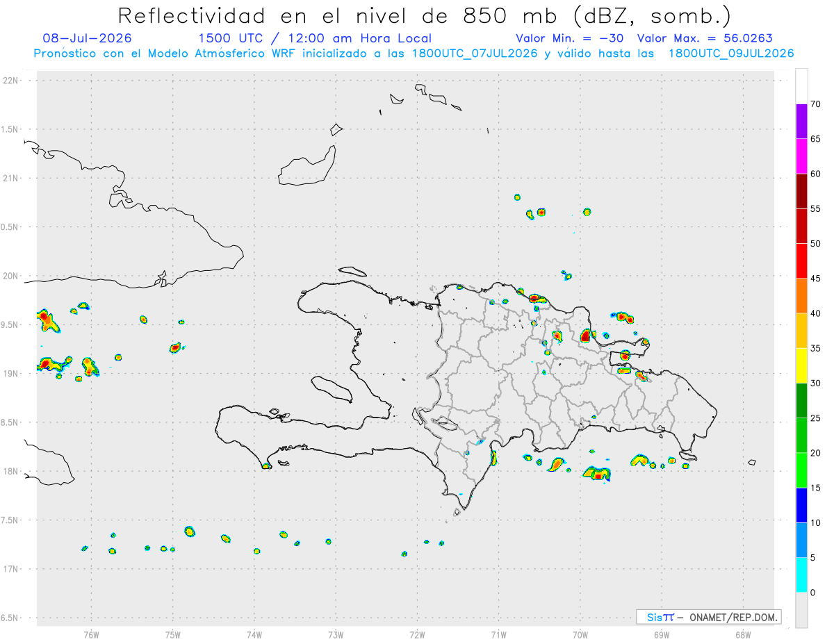Click the '20N' latitude axis label
This screenshot has height=644, width=834.
[12, 276]
